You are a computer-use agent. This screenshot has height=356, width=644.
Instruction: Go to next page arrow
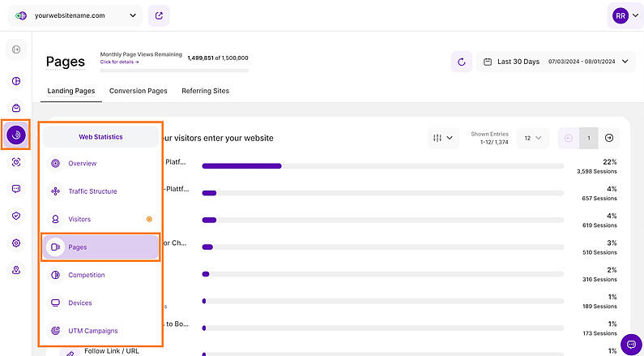(x=609, y=138)
